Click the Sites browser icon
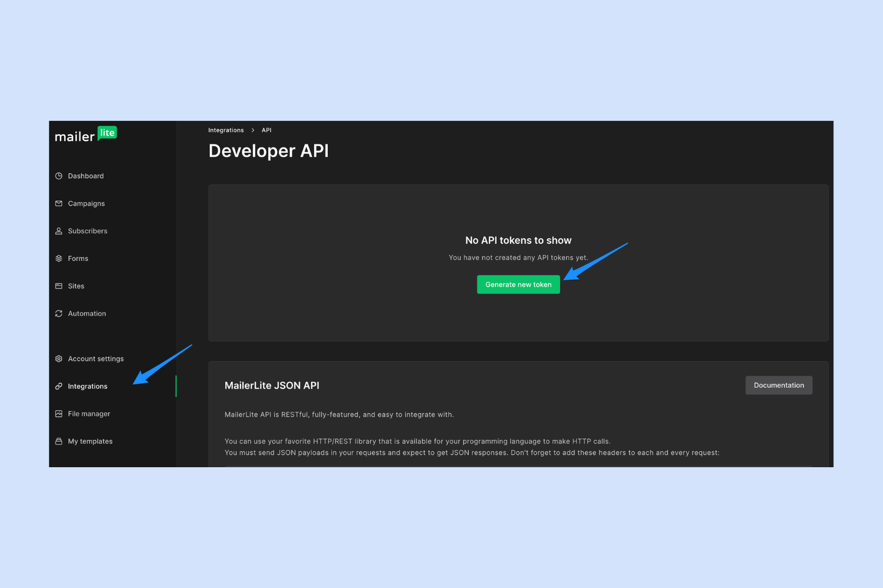883x588 pixels. (x=58, y=286)
